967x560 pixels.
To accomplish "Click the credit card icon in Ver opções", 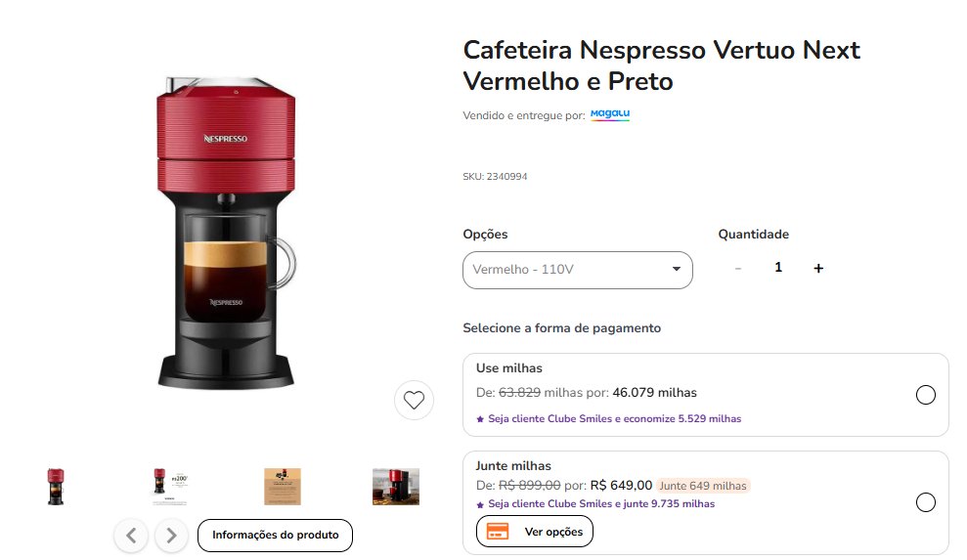I will click(x=498, y=531).
